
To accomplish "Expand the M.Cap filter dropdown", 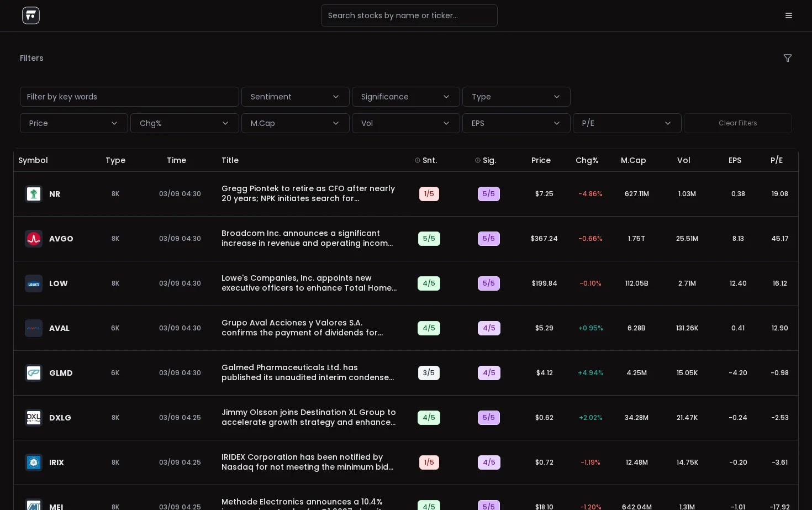I will [x=296, y=123].
